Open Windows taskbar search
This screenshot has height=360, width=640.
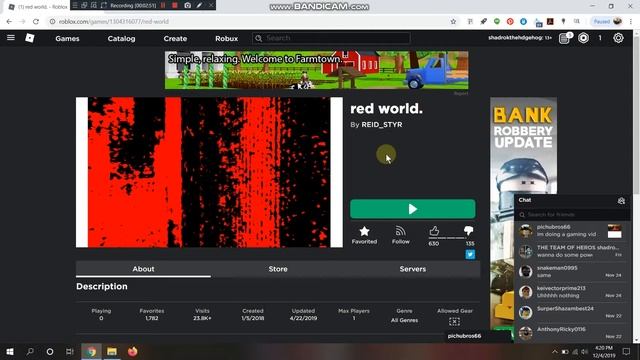click(x=30, y=351)
